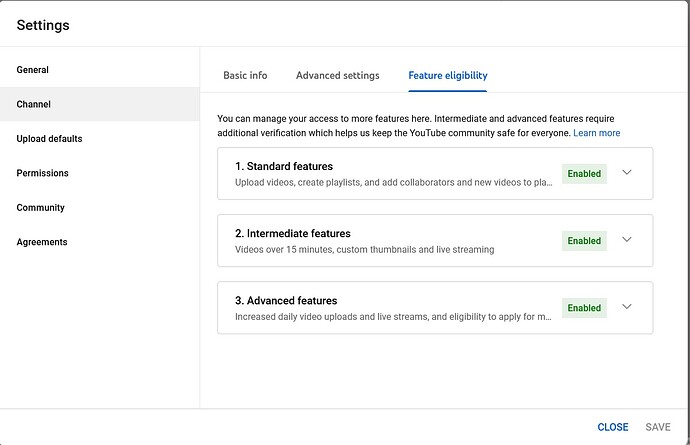
Task: Click the SAVE button
Action: [658, 427]
